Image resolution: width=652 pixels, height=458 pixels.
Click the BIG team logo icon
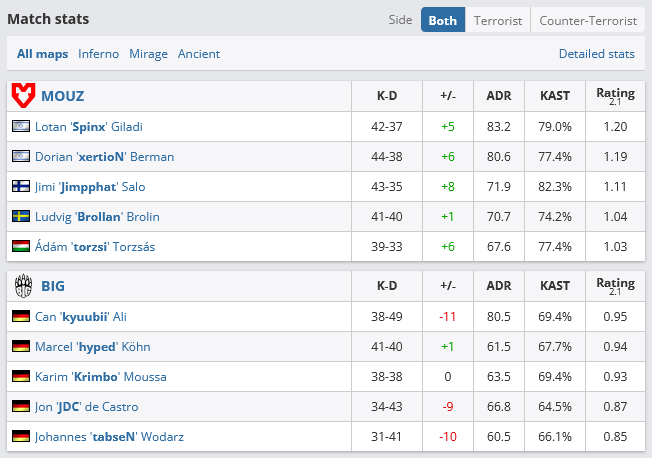pyautogui.click(x=22, y=286)
